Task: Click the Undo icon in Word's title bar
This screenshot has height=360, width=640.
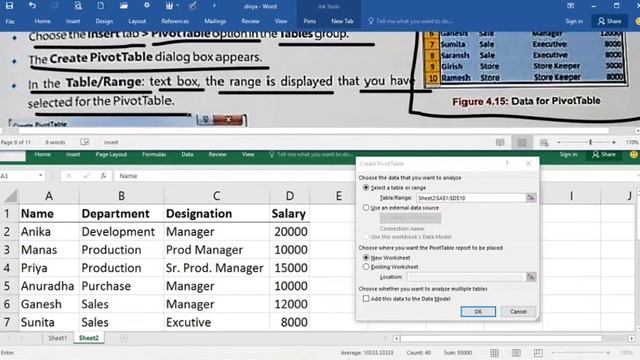Action: (x=32, y=6)
